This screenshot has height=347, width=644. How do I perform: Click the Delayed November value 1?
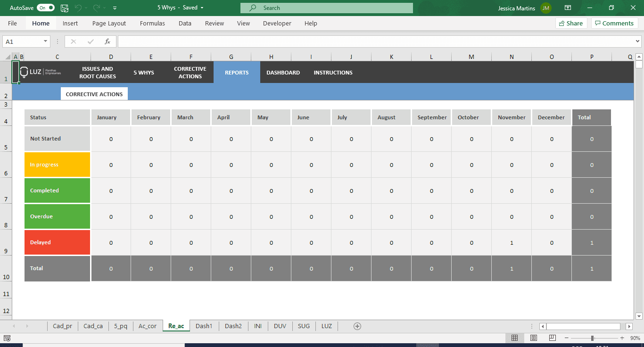[x=512, y=242]
